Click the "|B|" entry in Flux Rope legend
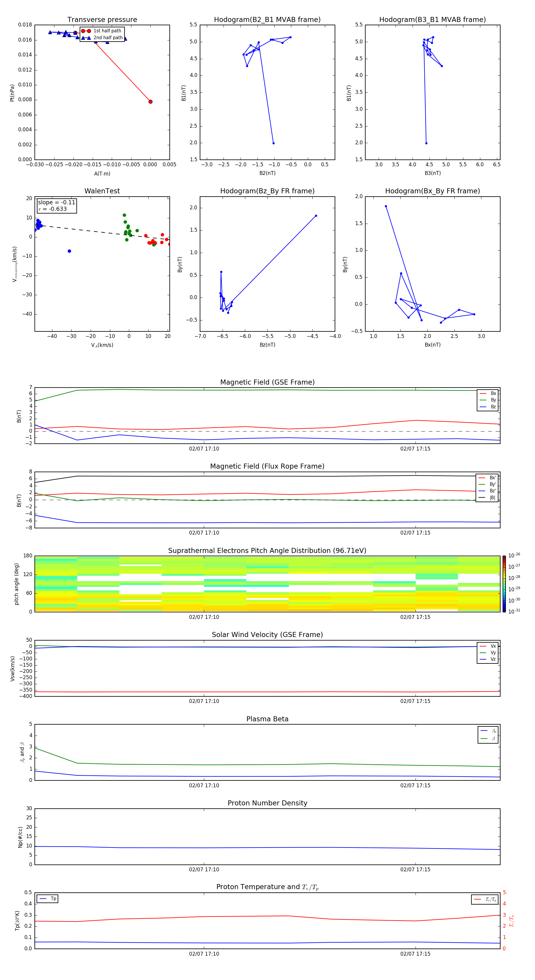This screenshot has height=980, width=535. [487, 498]
